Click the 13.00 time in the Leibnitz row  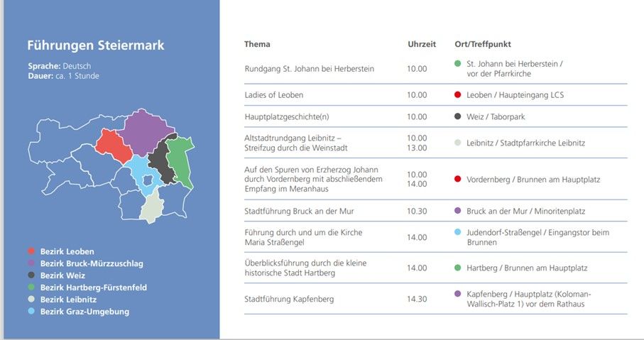417,148
